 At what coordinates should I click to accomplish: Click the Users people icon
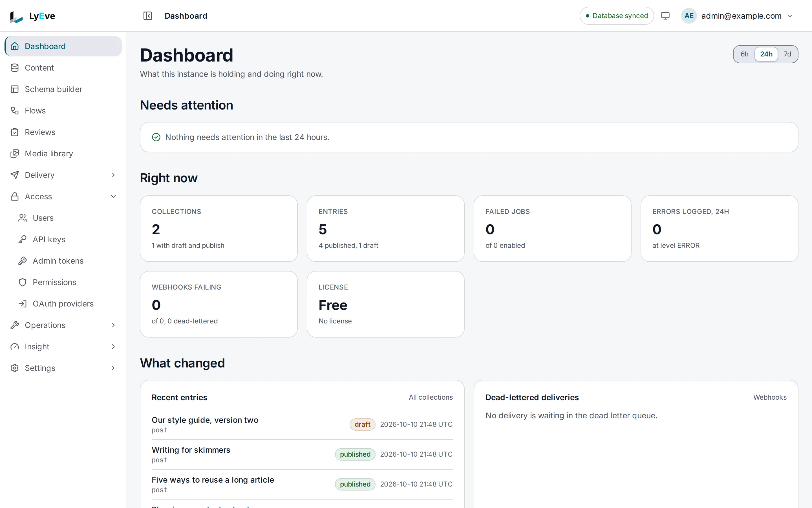pos(23,218)
